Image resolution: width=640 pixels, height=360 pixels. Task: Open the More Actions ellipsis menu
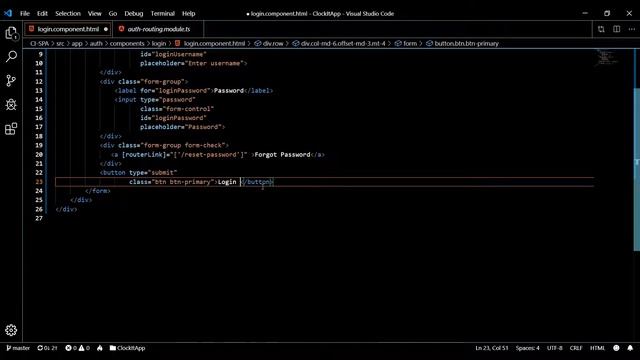coord(631,29)
